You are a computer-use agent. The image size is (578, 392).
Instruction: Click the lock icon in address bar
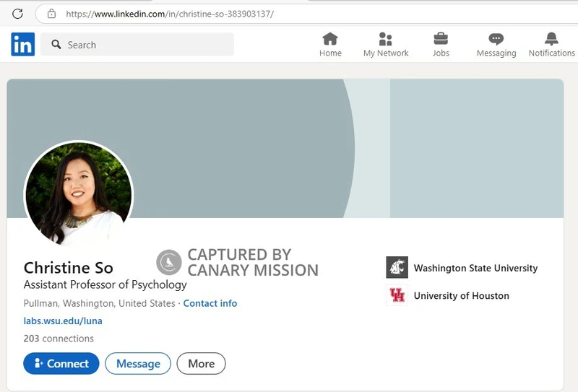tap(51, 14)
